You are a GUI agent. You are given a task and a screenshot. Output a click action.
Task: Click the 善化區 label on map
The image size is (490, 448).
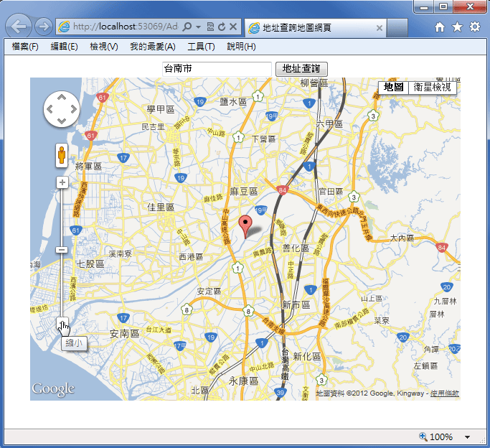click(x=296, y=248)
